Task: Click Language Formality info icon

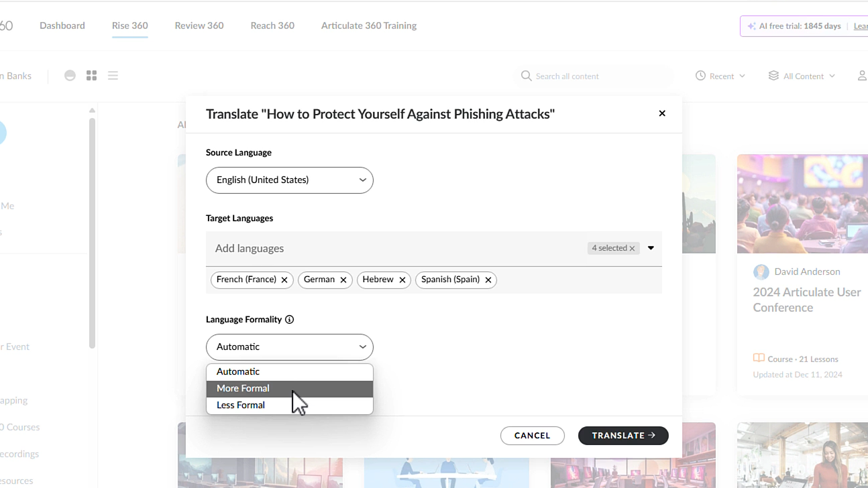Action: click(290, 320)
